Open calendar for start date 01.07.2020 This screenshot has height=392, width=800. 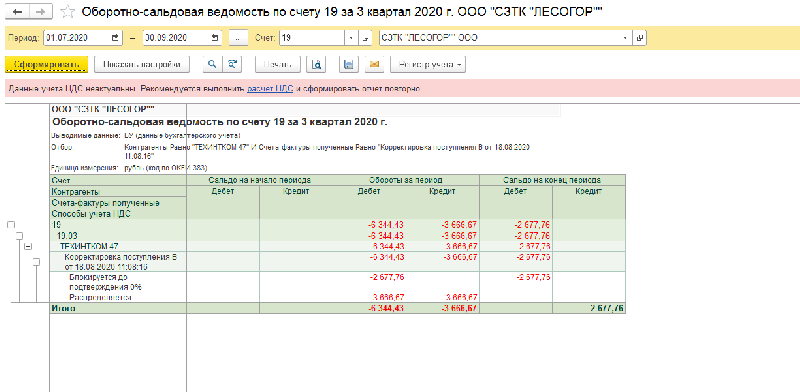(115, 37)
